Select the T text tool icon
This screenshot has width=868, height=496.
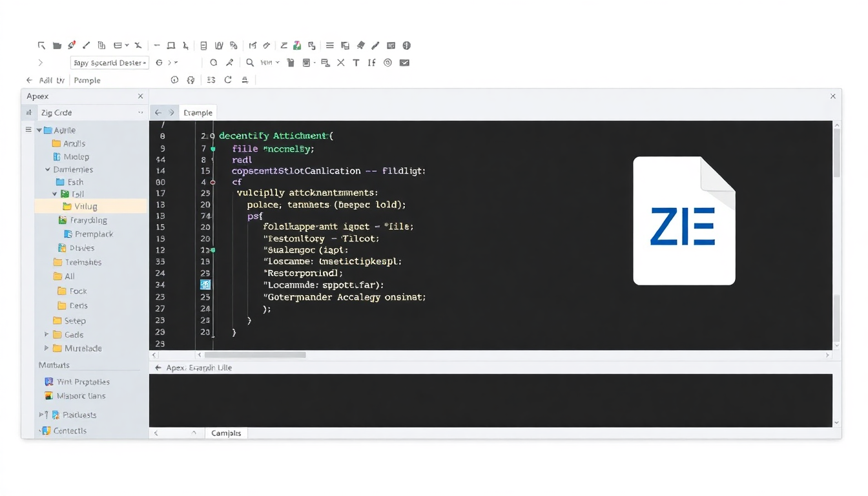coord(356,63)
